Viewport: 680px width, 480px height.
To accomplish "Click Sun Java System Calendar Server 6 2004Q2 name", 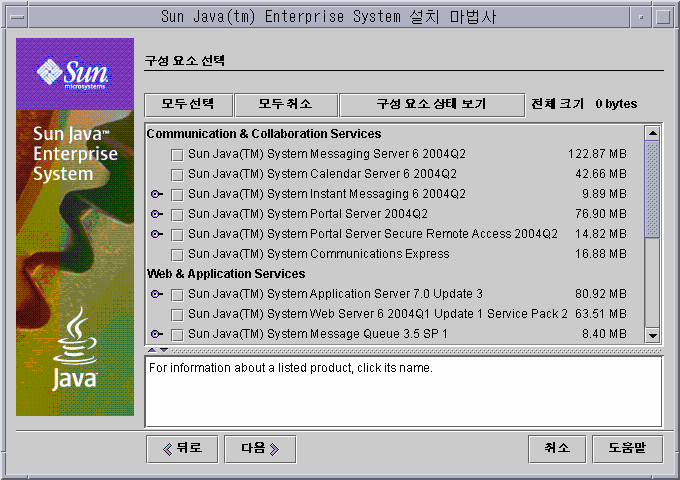I will pos(322,174).
